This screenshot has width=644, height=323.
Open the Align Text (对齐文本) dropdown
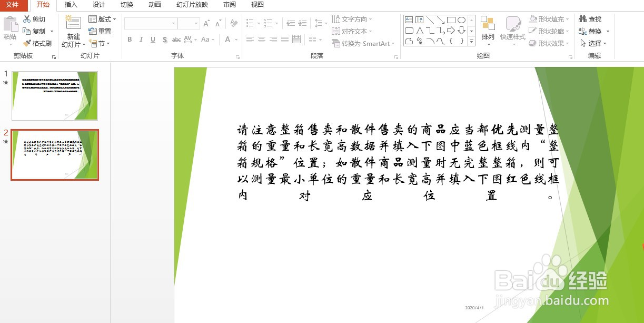coord(352,31)
